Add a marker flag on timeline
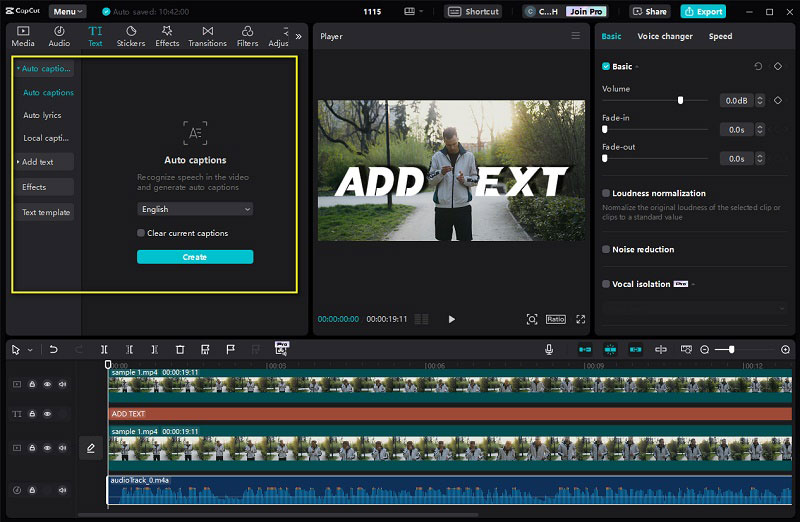 click(x=231, y=350)
